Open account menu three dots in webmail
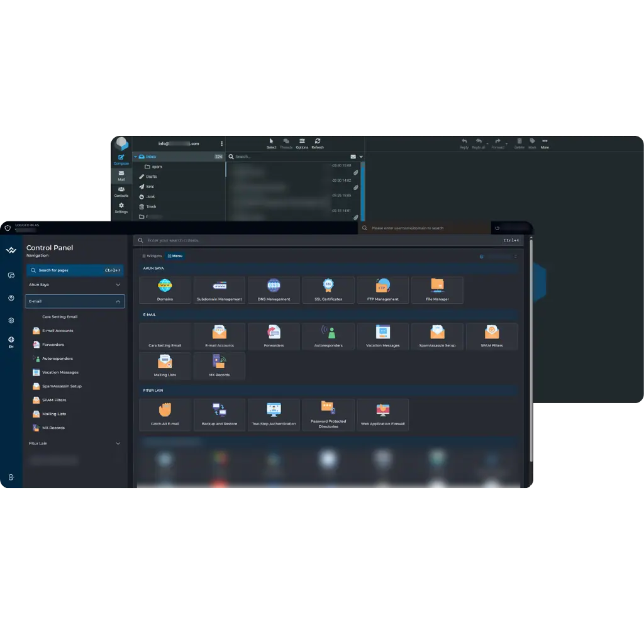Viewport: 644px width, 644px height. point(222,143)
